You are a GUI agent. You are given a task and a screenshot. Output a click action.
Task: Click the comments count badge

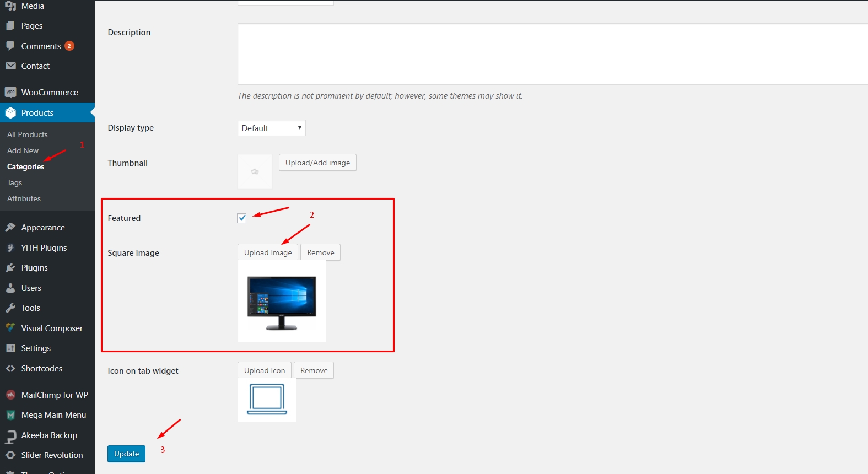69,46
